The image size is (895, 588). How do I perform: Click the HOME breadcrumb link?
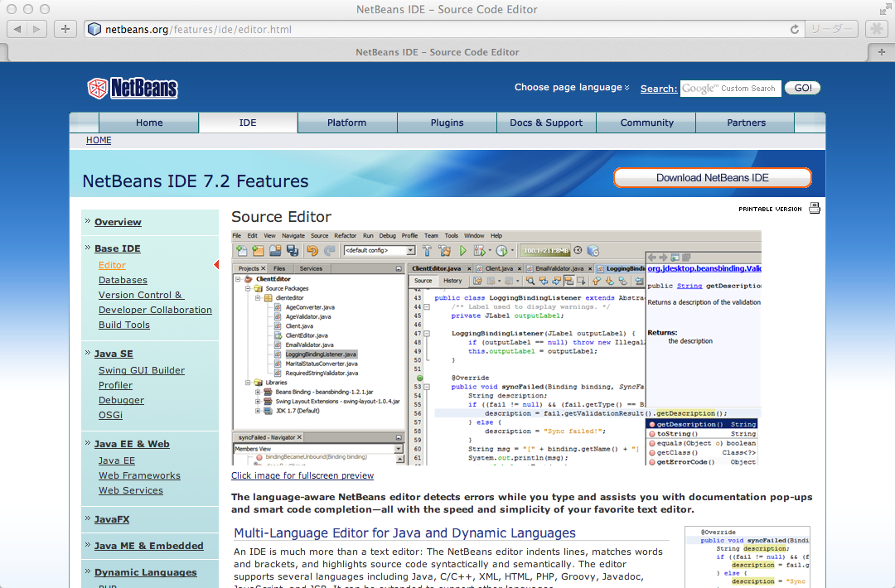(99, 140)
